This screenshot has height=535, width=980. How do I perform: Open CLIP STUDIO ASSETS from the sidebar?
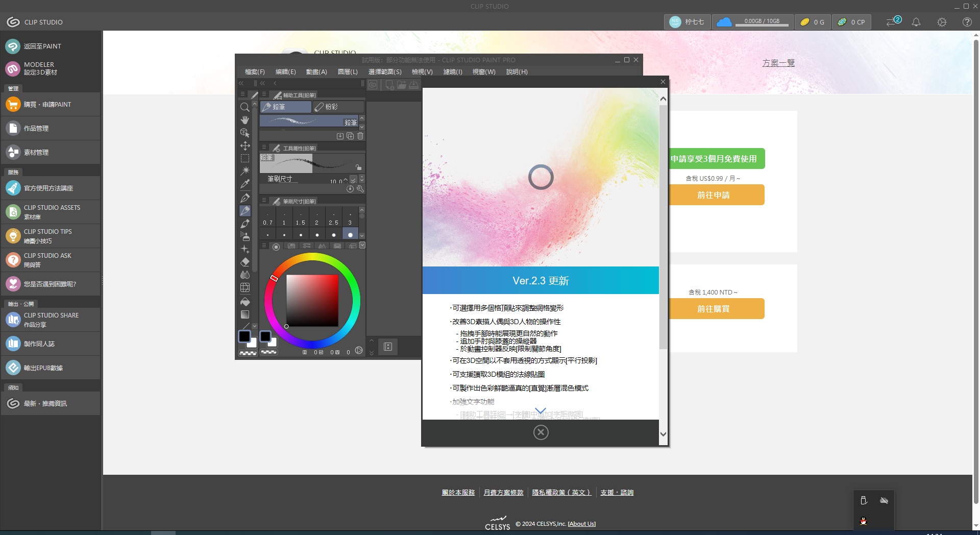51,211
